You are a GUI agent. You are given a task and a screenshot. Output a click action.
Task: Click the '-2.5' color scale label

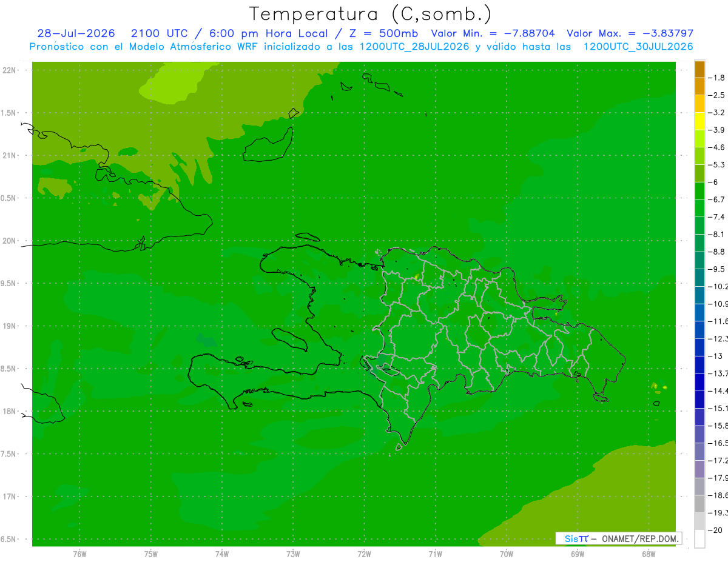[718, 95]
